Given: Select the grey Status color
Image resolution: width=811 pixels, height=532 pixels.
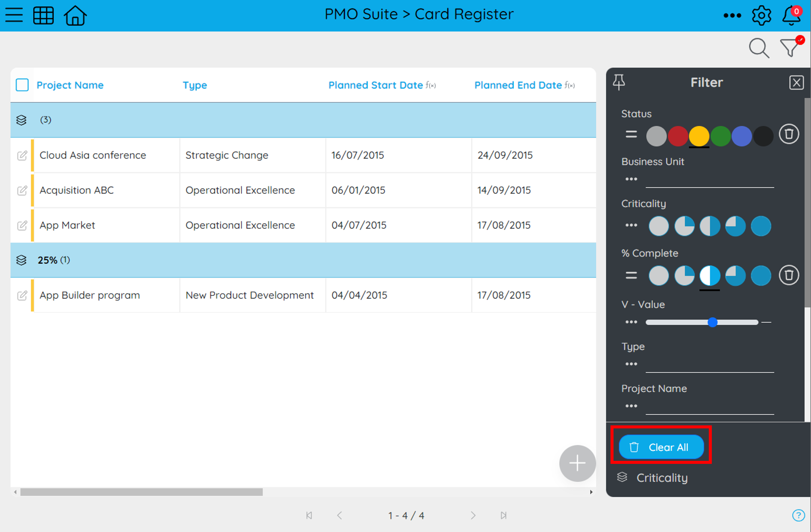Looking at the screenshot, I should click(x=656, y=136).
